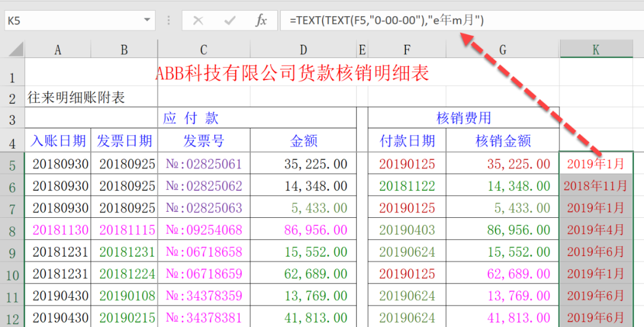Screen dimensions: 644x327
Task: Click amount cell 86,956.00 in column D
Action: (x=303, y=230)
